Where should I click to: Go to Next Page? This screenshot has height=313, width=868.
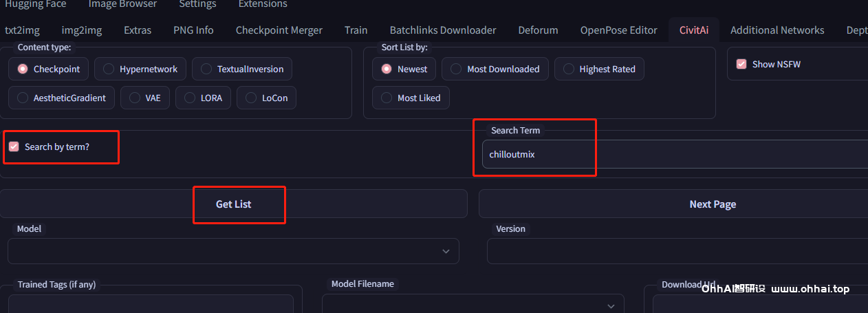[x=673, y=204]
